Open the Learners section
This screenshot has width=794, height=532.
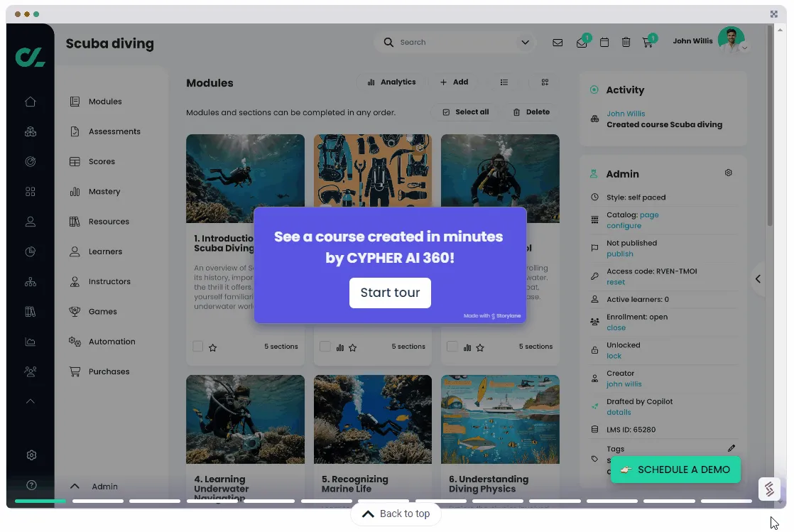[x=107, y=251]
